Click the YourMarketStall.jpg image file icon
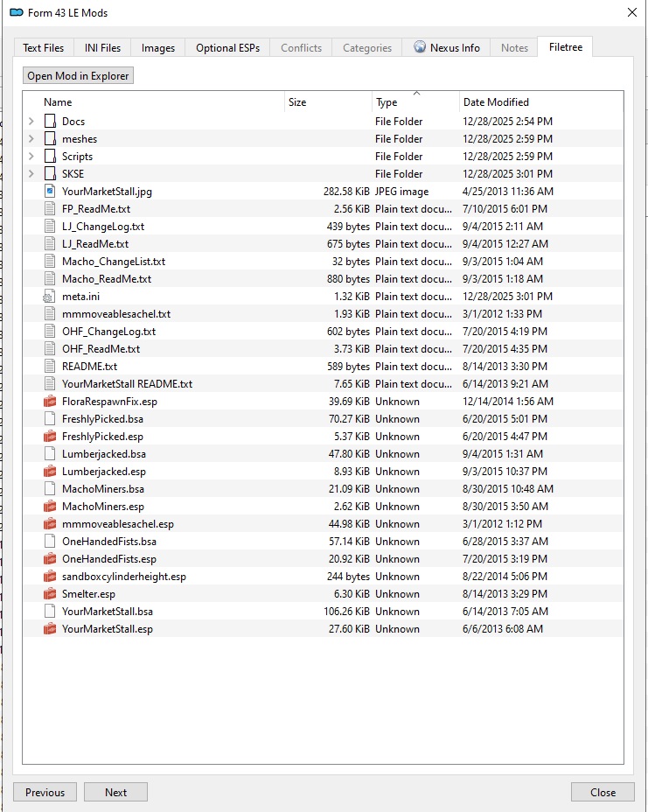 pyautogui.click(x=50, y=192)
